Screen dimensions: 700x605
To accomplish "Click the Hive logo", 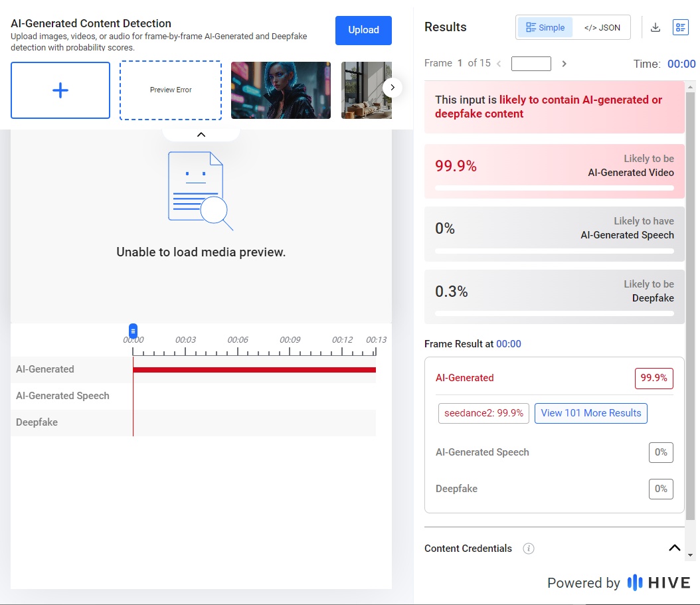I will pyautogui.click(x=658, y=582).
